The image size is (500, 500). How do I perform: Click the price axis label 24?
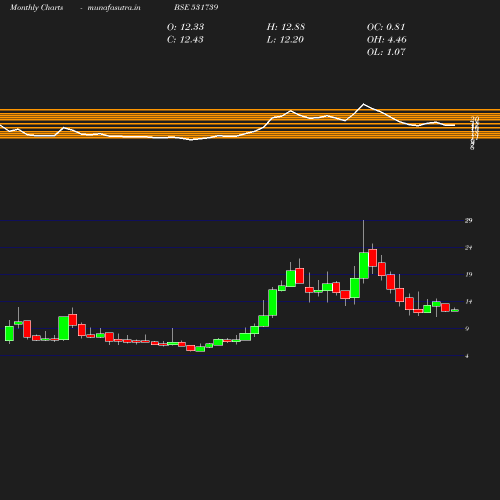point(468,248)
